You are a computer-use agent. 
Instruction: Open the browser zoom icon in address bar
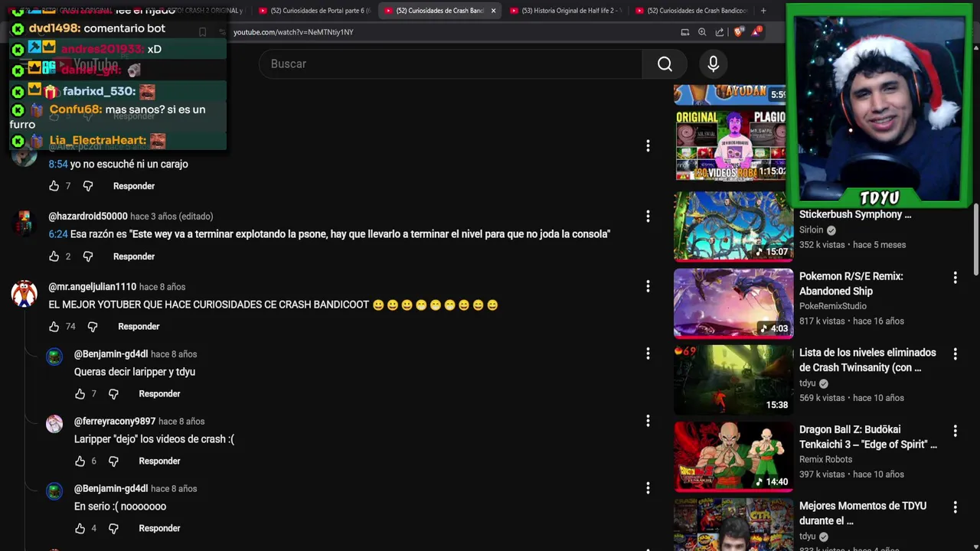click(702, 32)
